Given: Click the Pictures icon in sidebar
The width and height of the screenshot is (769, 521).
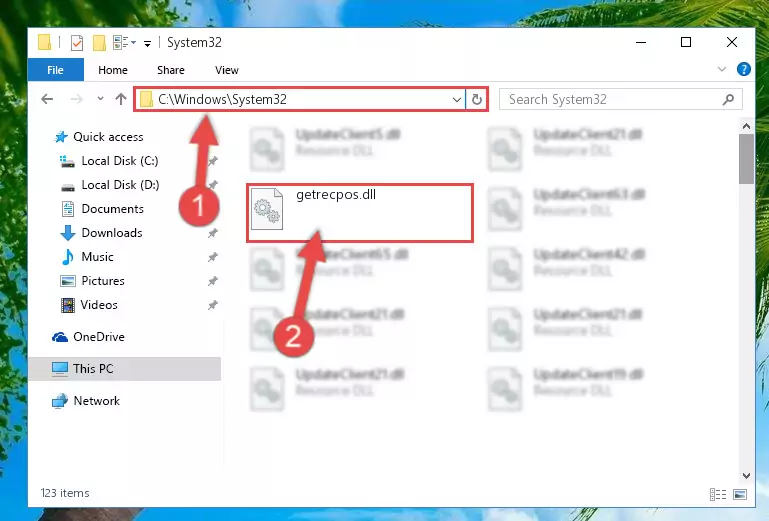Looking at the screenshot, I should (68, 281).
